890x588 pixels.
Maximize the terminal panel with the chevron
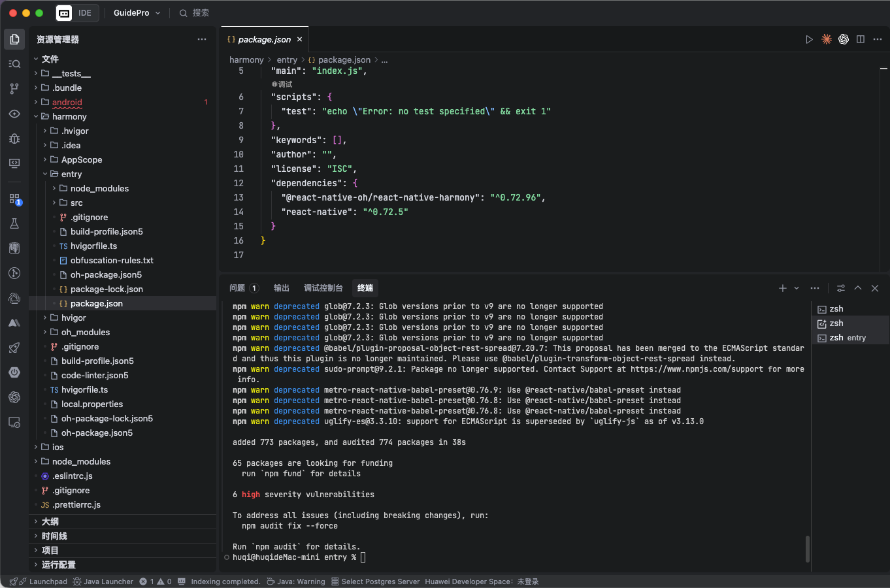point(858,288)
